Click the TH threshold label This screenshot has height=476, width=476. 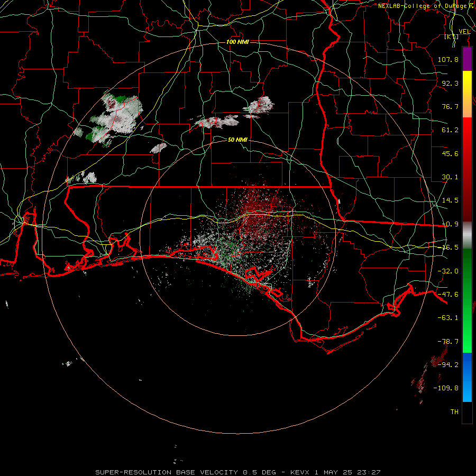[x=454, y=412]
